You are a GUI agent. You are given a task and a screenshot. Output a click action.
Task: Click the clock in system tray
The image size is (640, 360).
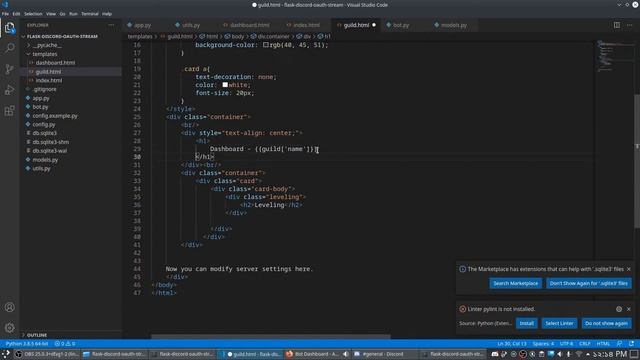(610, 354)
